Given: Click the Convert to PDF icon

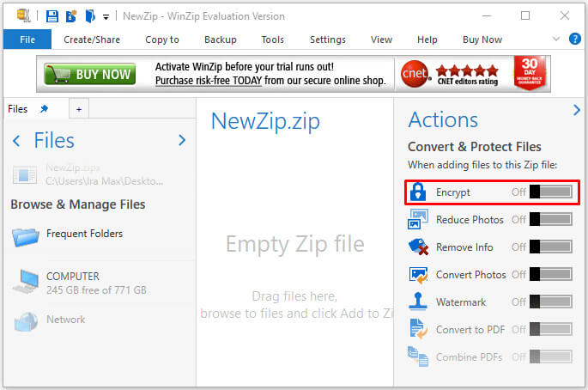Looking at the screenshot, I should click(x=419, y=329).
